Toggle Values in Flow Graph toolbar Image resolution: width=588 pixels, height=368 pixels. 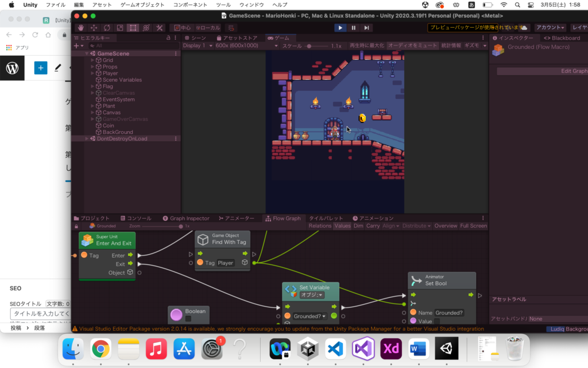point(342,226)
